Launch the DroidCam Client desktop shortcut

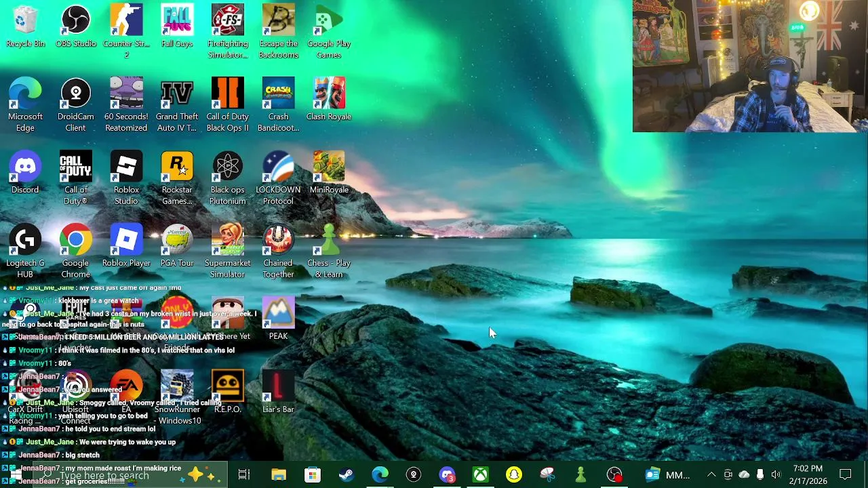pyautogui.click(x=76, y=105)
